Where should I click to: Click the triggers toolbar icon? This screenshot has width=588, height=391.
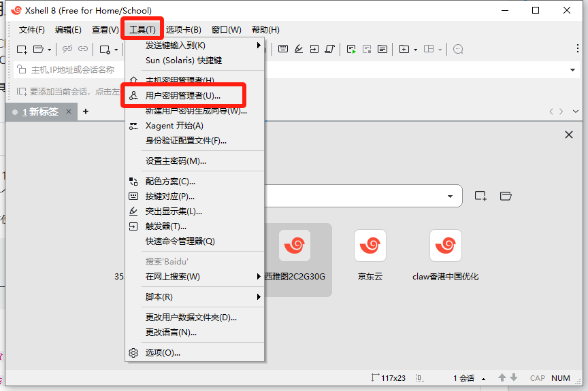point(314,49)
